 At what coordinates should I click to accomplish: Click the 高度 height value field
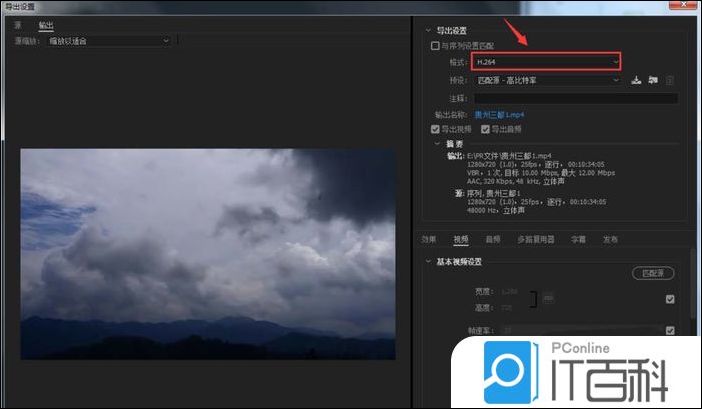[x=506, y=308]
